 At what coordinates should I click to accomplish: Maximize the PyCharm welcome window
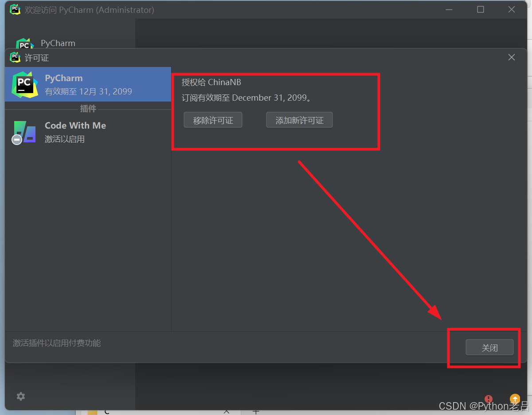coord(481,9)
